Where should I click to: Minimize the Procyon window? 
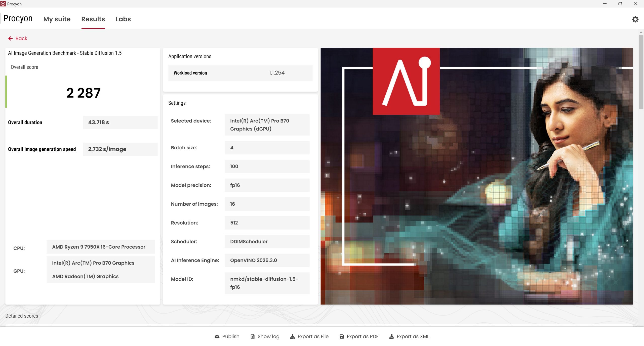click(x=605, y=4)
